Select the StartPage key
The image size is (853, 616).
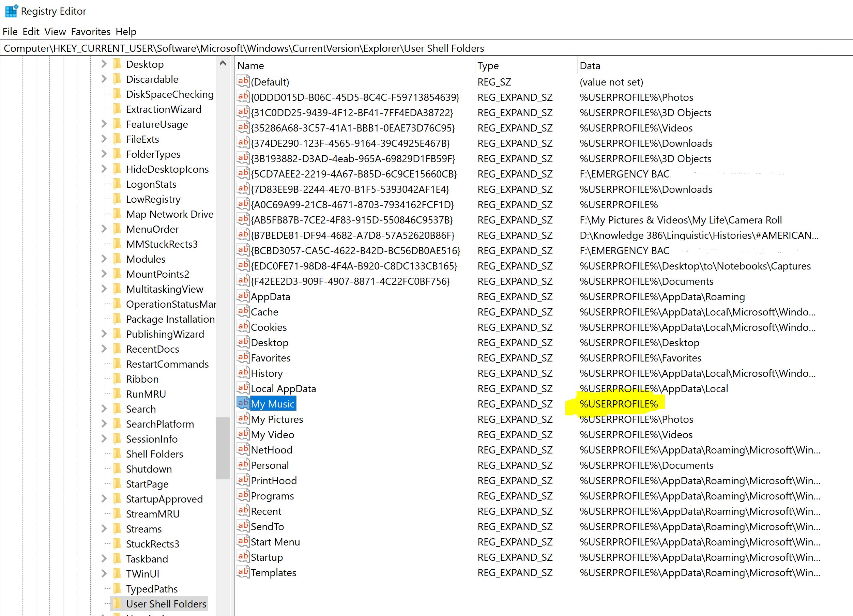(x=147, y=484)
